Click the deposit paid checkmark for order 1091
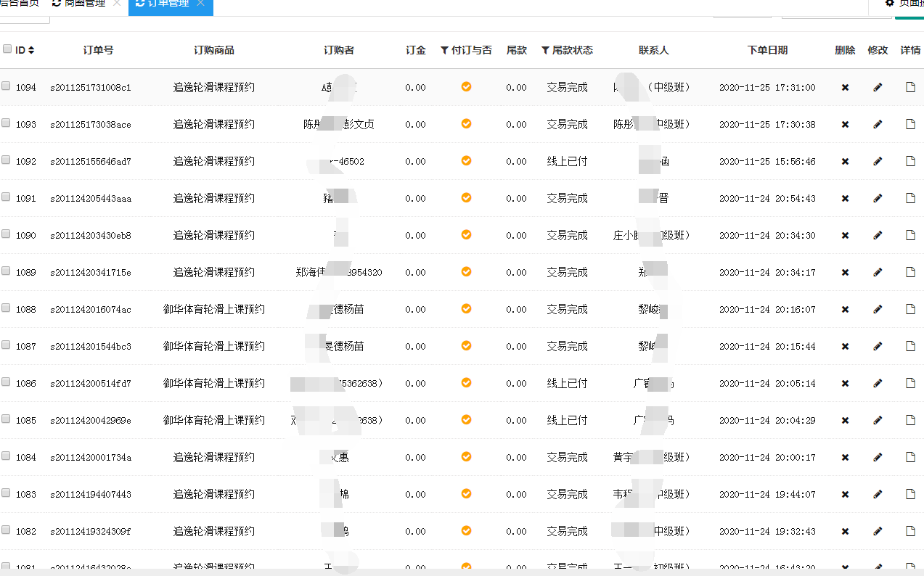Screen dimensions: 924x576 click(466, 197)
